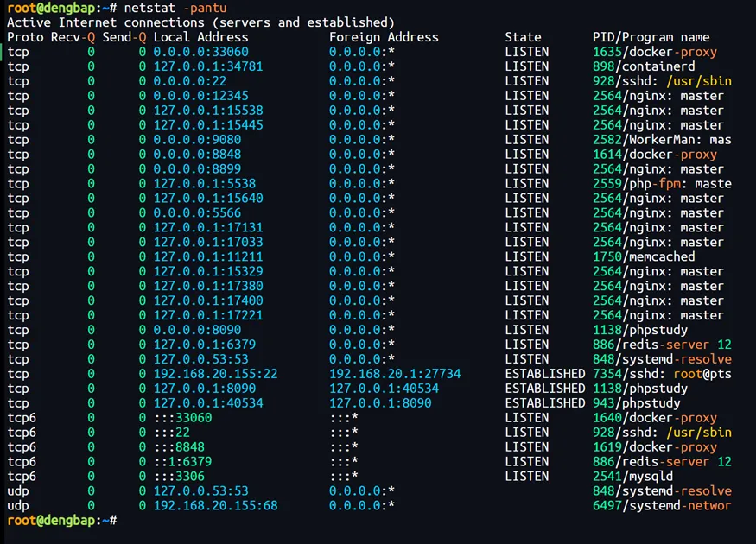Click the Local Address column header

[x=200, y=37]
